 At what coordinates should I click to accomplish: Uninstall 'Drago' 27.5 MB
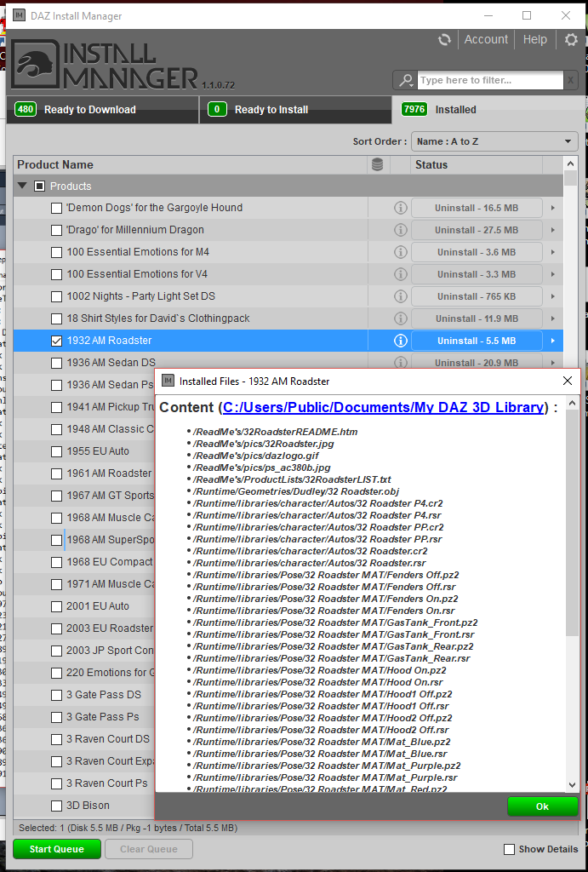[477, 230]
